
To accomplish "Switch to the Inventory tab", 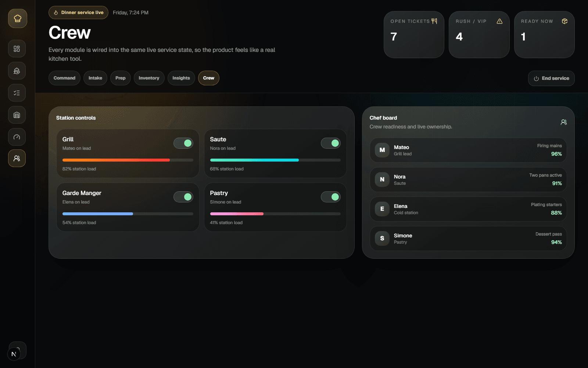I will pyautogui.click(x=149, y=78).
